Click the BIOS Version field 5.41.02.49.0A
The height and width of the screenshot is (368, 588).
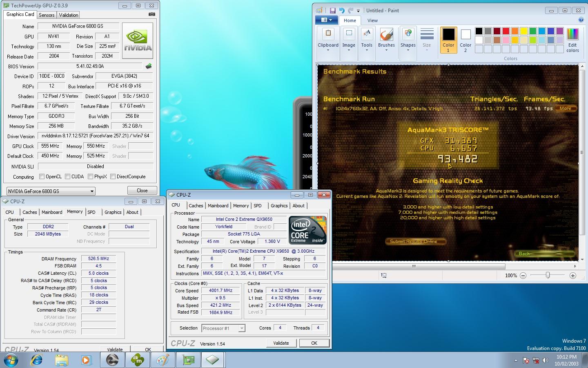90,66
